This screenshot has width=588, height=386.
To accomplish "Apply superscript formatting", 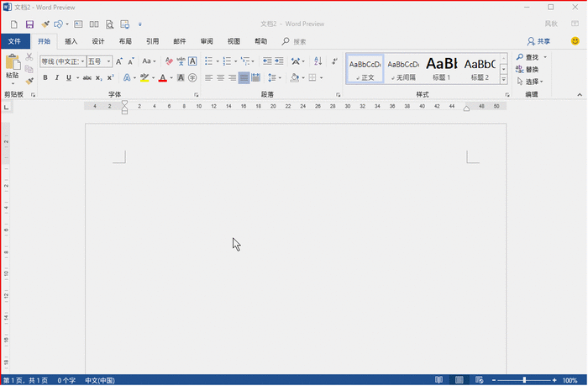I will click(x=110, y=77).
